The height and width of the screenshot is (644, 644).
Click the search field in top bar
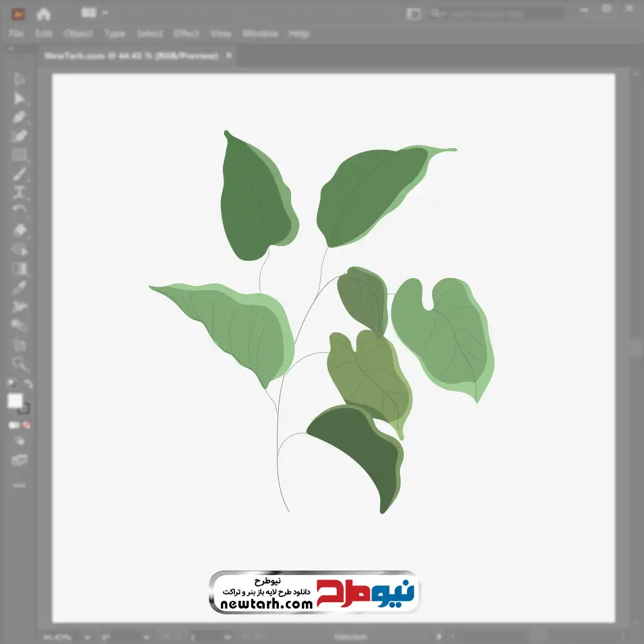497,14
